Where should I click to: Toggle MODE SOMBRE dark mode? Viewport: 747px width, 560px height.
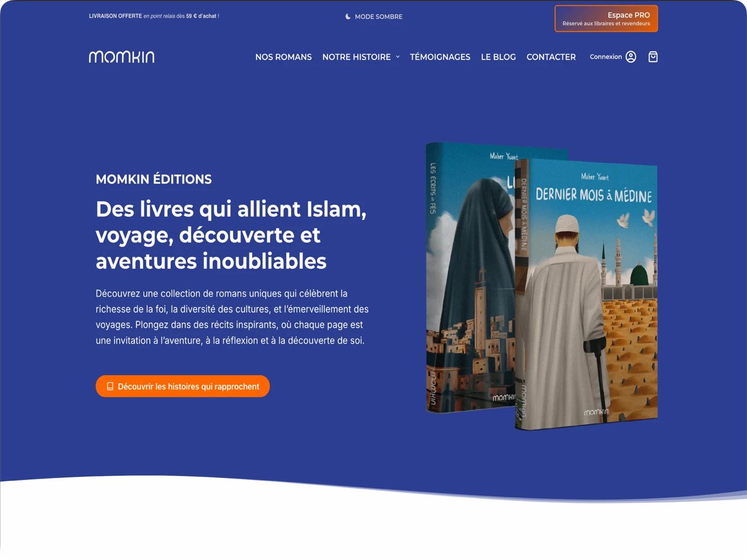[374, 17]
